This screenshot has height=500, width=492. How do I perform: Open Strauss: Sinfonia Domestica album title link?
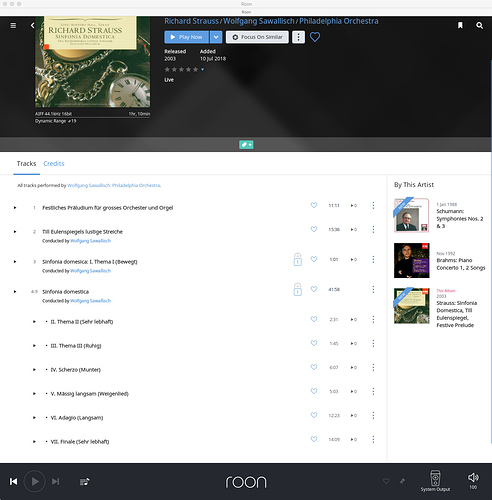457,314
